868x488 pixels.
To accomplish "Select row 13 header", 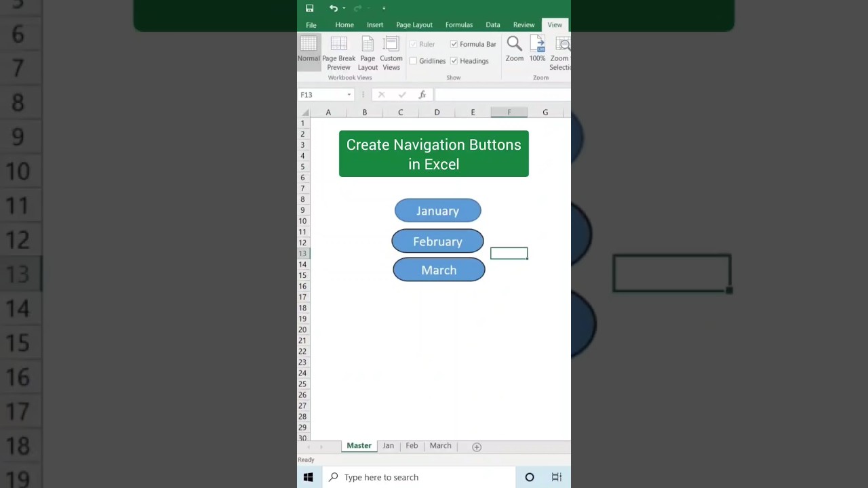I will point(303,253).
